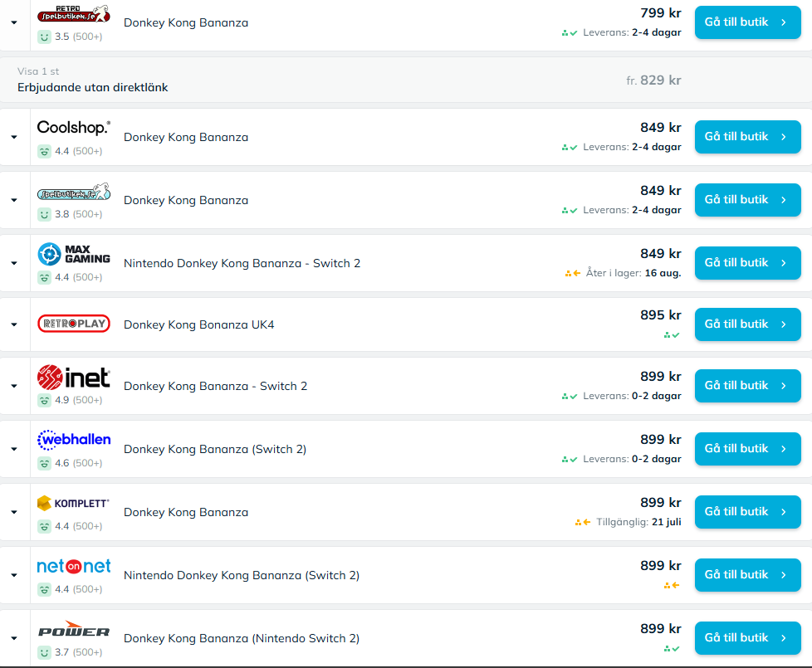Open the Coolshop store logo
The width and height of the screenshot is (812, 668).
[74, 127]
